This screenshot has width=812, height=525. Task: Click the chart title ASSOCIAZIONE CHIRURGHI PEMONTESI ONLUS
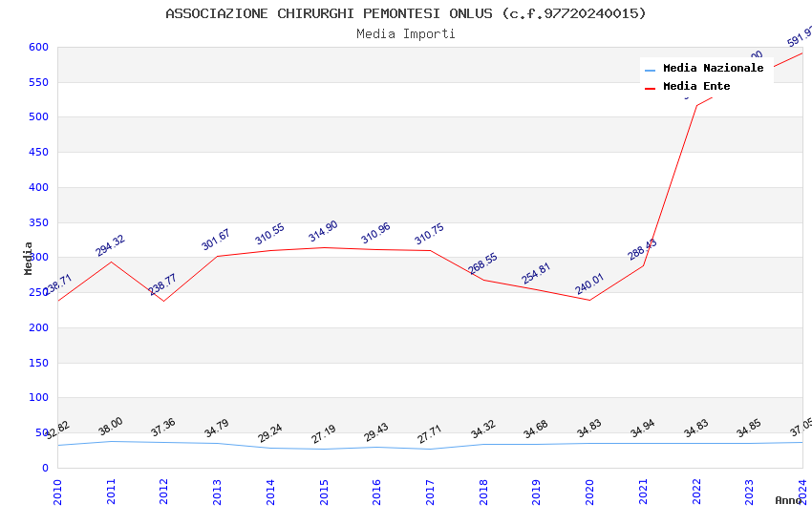406,13
